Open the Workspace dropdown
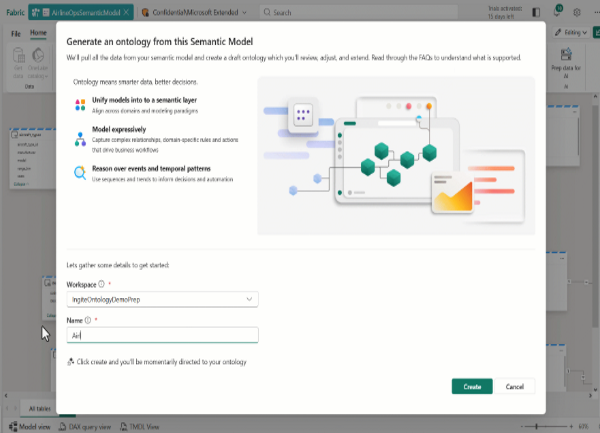The width and height of the screenshot is (600, 433). click(x=162, y=299)
